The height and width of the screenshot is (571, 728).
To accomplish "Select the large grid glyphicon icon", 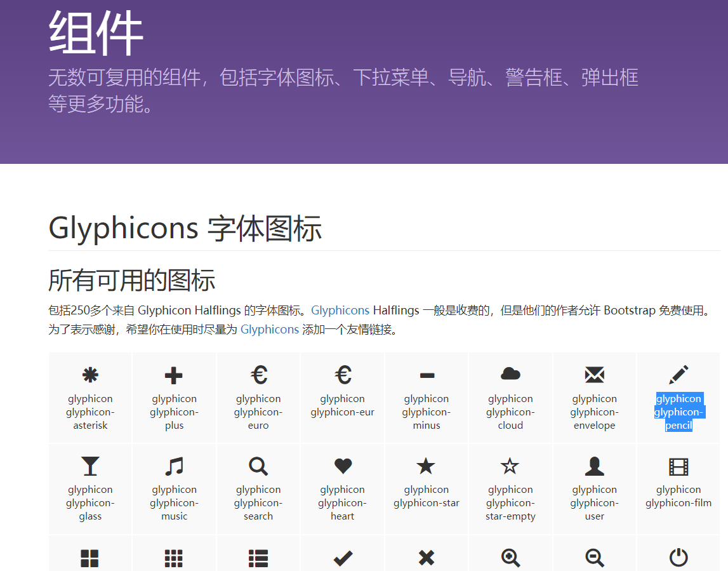I will [x=89, y=558].
